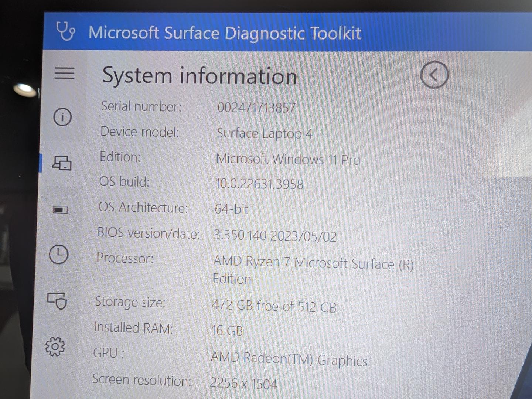This screenshot has height=399, width=532.
Task: Open the battery sidebar page
Action: (x=60, y=210)
